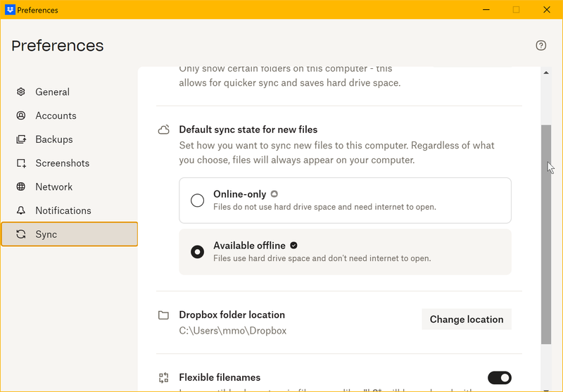The width and height of the screenshot is (563, 392).
Task: Disable the Flexible filenames toggle
Action: 499,378
